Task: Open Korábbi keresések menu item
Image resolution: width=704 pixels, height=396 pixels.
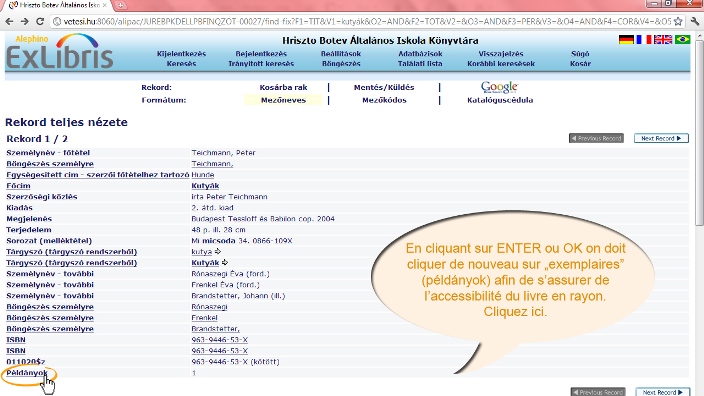Action: click(x=501, y=64)
